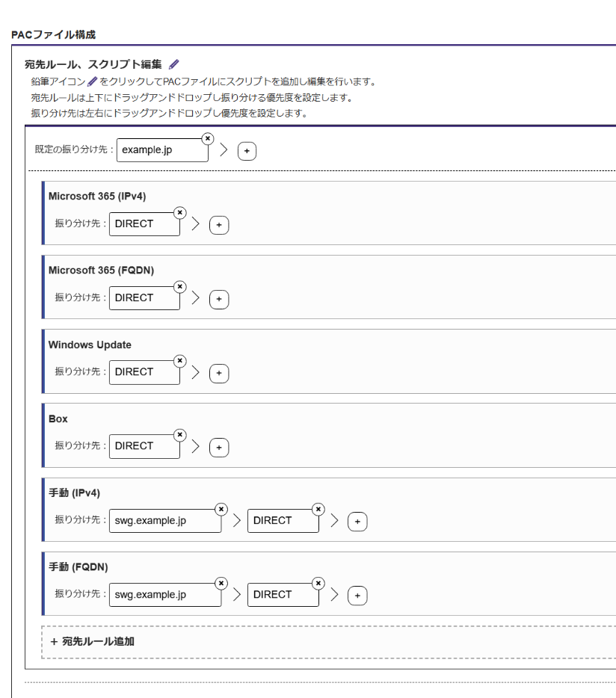Click 宛先ルール追加 to add a rule

93,641
